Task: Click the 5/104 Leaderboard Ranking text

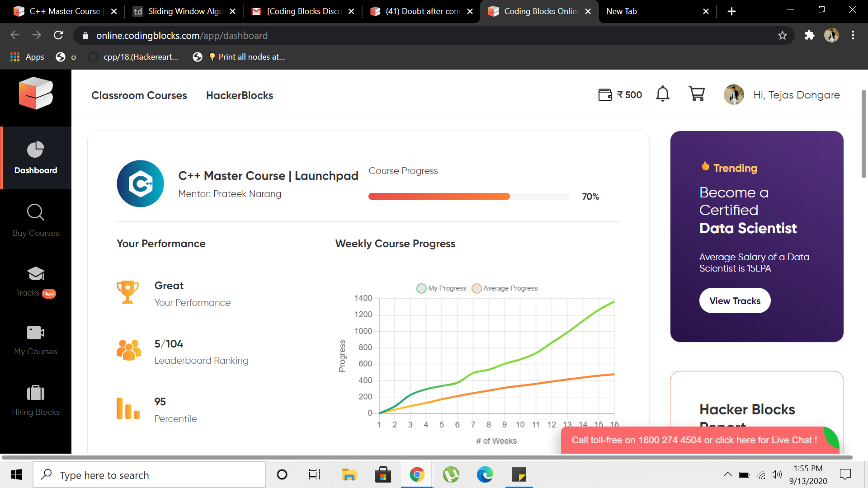Action: click(x=201, y=352)
